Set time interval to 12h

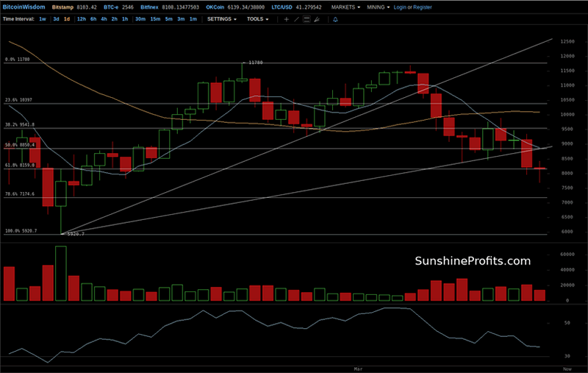click(82, 19)
